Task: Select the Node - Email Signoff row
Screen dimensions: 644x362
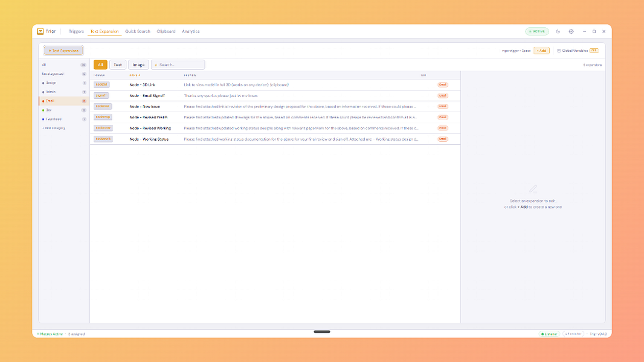Action: [275, 95]
